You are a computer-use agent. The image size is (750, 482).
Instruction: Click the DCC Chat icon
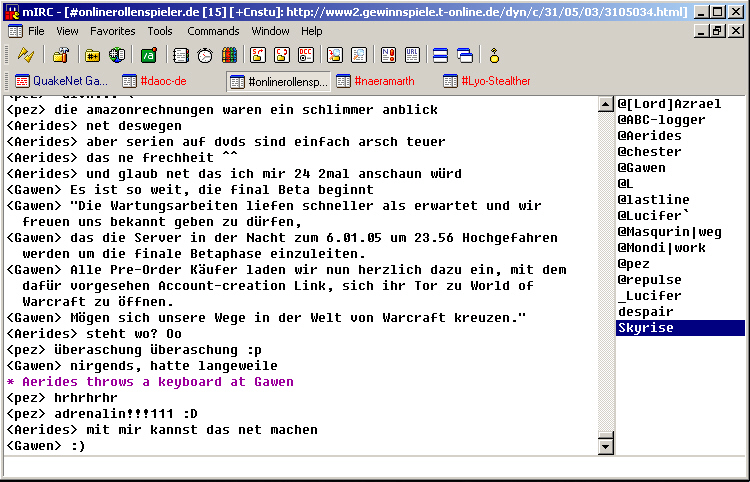point(282,55)
